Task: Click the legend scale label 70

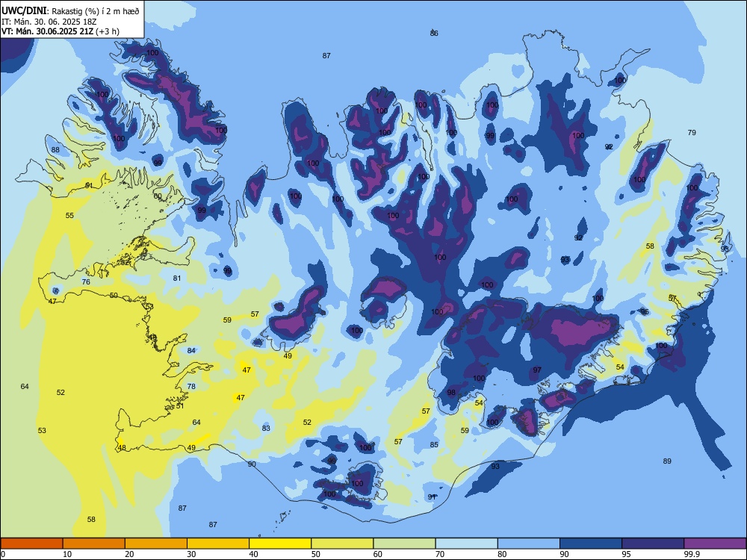Action: 440,554
